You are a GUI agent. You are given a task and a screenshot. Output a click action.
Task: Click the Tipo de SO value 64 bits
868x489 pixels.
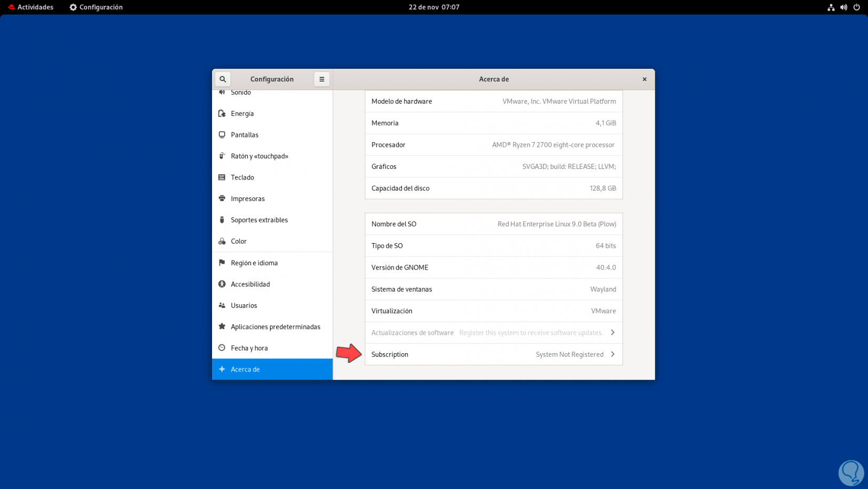click(606, 246)
